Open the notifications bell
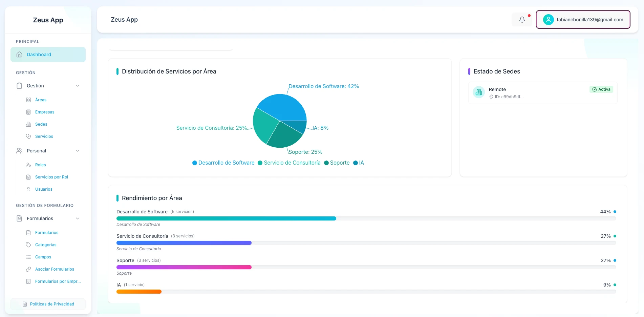Viewport: 644px width, 317px height. click(522, 20)
